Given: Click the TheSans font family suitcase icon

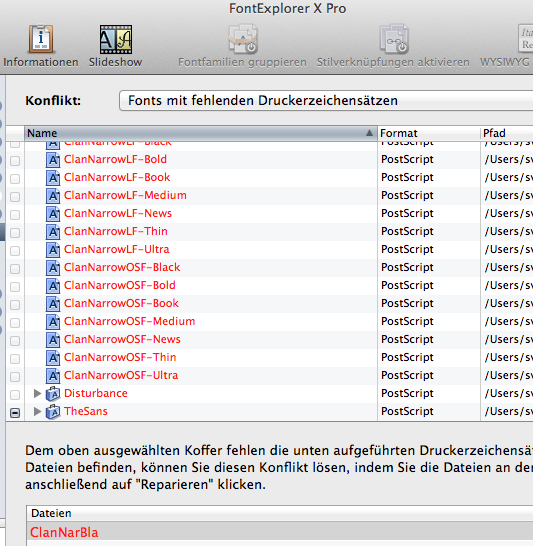Looking at the screenshot, I should point(53,412).
